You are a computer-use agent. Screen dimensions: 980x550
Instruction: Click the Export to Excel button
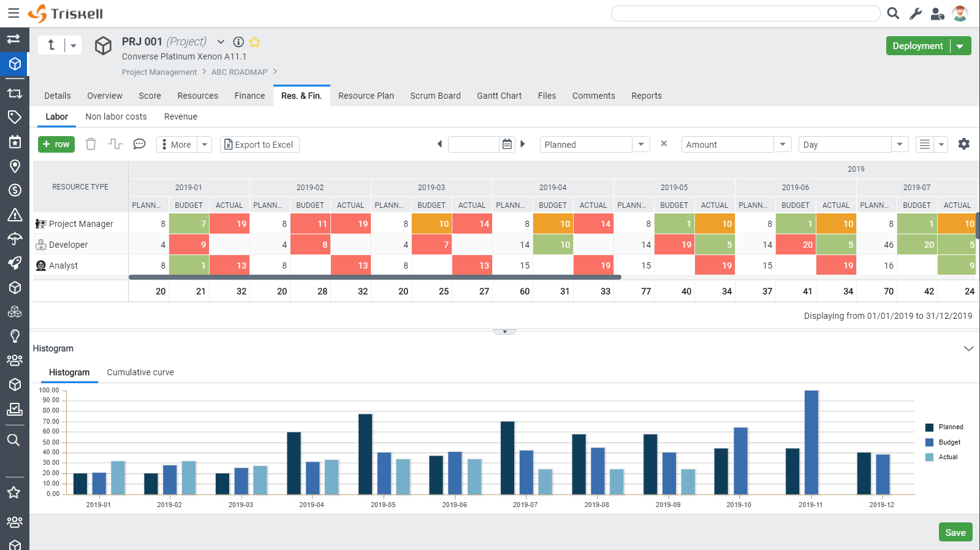pyautogui.click(x=260, y=145)
